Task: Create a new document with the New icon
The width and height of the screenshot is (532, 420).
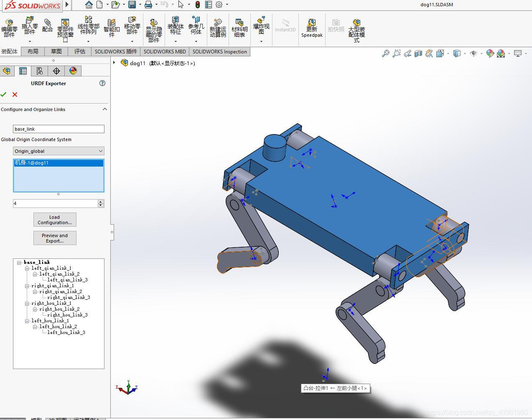Action: (99, 5)
